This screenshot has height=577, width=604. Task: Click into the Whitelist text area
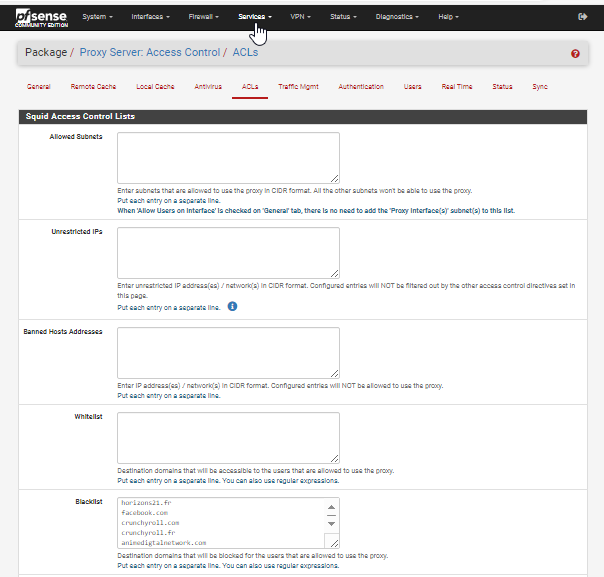228,437
